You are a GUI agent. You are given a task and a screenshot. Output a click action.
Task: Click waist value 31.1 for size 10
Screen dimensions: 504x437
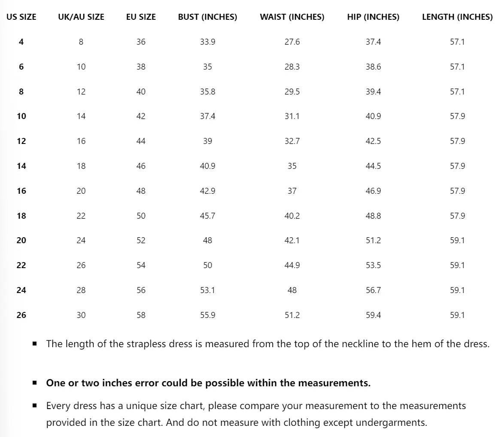click(292, 116)
